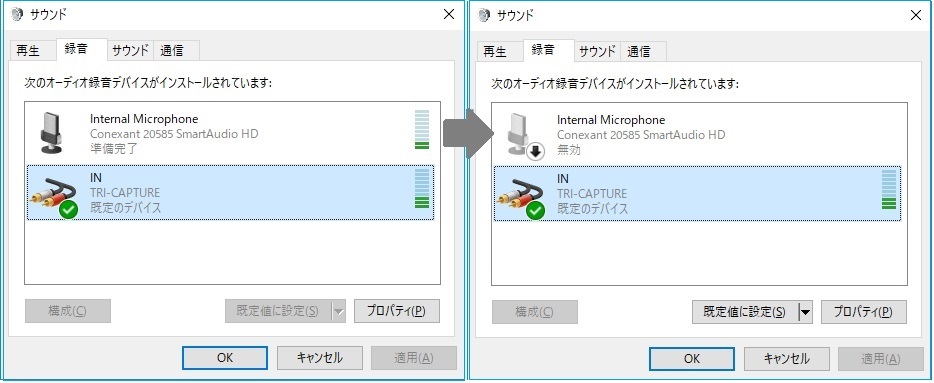Viewport: 934px width, 383px height.
Task: Click greyed 既定値に設定(S) button in left window
Action: click(x=278, y=311)
